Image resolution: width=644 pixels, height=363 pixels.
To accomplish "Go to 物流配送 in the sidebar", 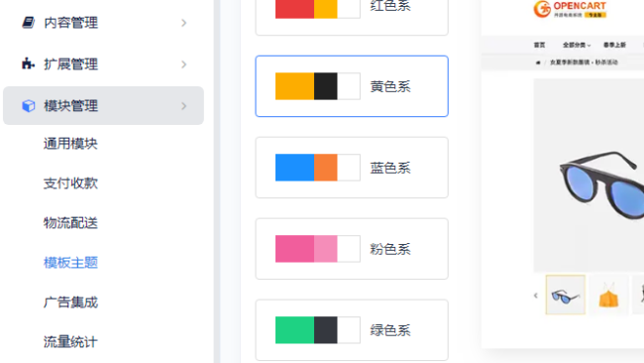I will click(70, 223).
